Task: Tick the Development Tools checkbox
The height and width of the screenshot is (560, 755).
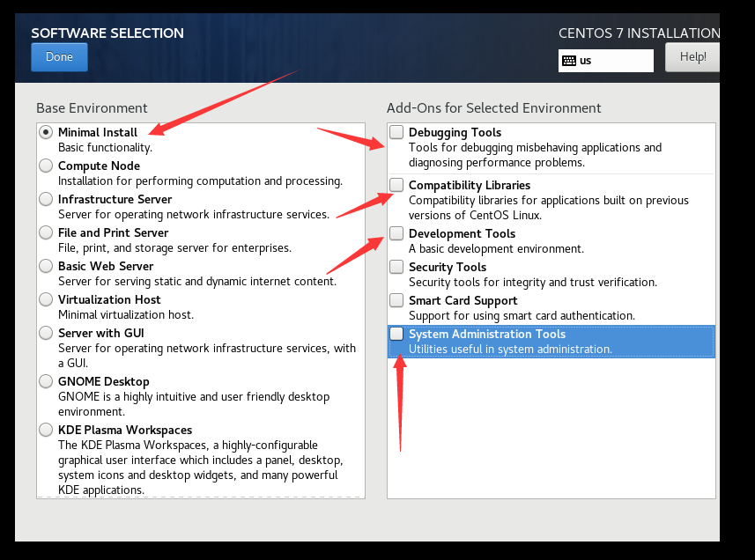Action: (x=396, y=233)
